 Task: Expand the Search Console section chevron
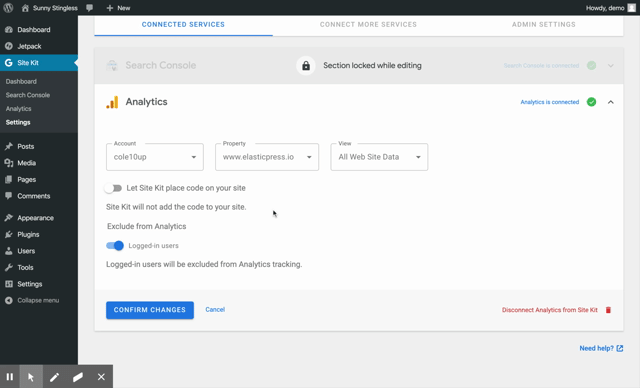click(x=611, y=66)
